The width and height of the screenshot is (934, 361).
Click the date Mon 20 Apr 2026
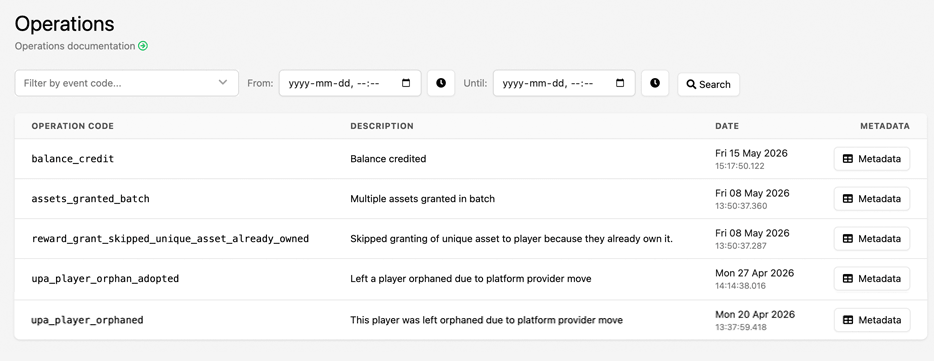pyautogui.click(x=755, y=314)
